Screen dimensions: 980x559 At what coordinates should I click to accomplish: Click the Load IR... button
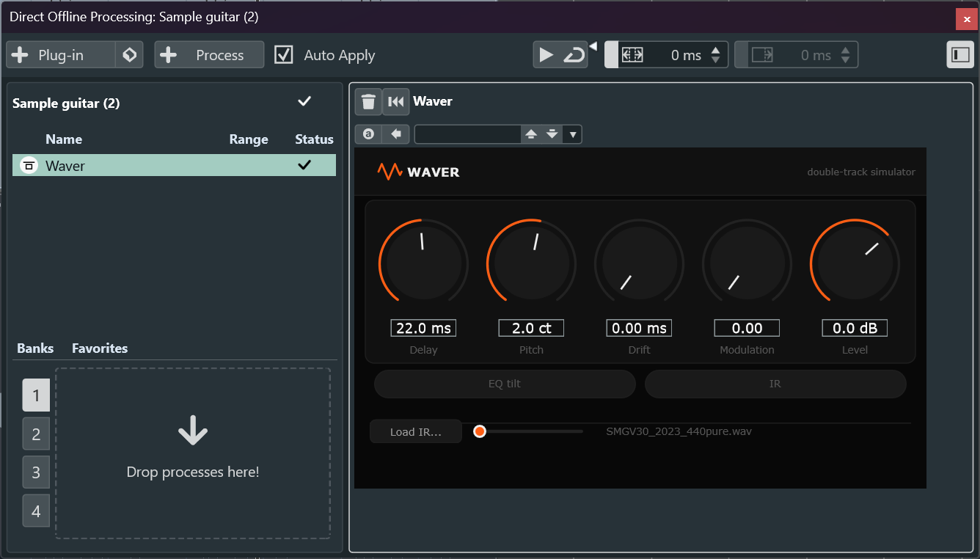(x=415, y=431)
